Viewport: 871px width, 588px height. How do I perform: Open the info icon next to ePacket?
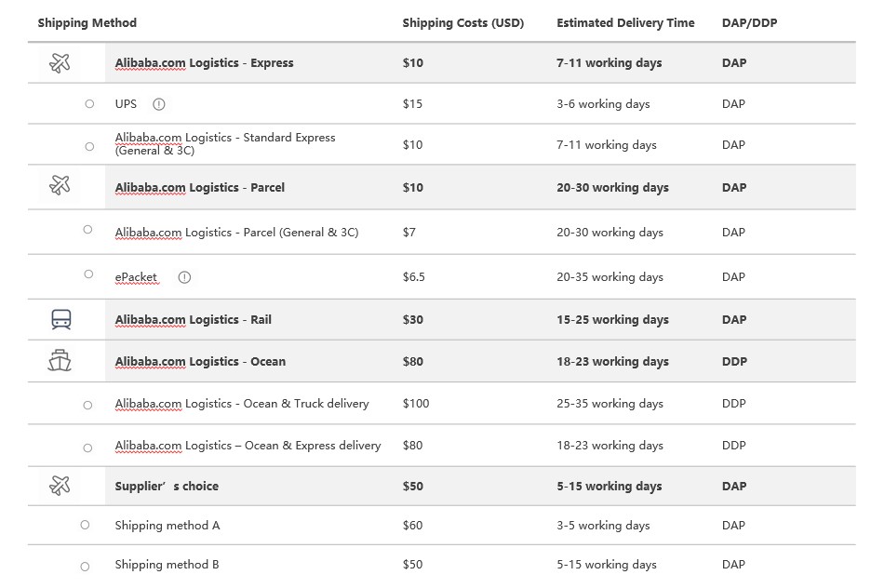184,277
